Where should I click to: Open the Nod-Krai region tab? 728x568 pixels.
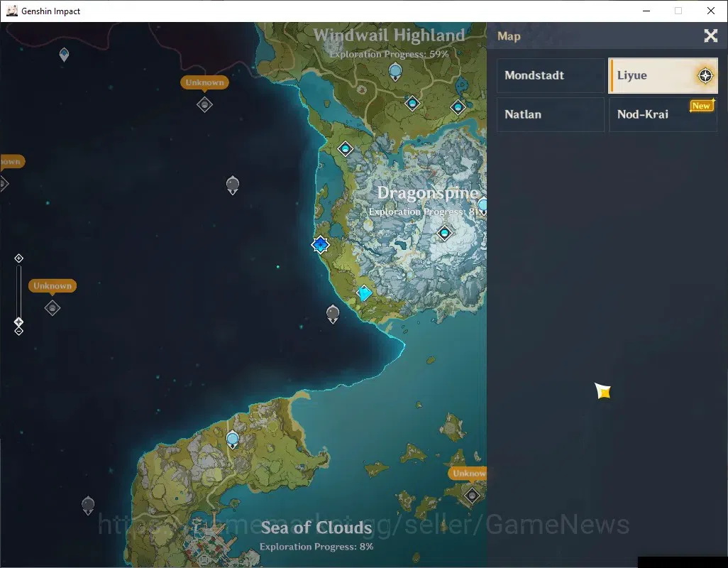(x=663, y=114)
